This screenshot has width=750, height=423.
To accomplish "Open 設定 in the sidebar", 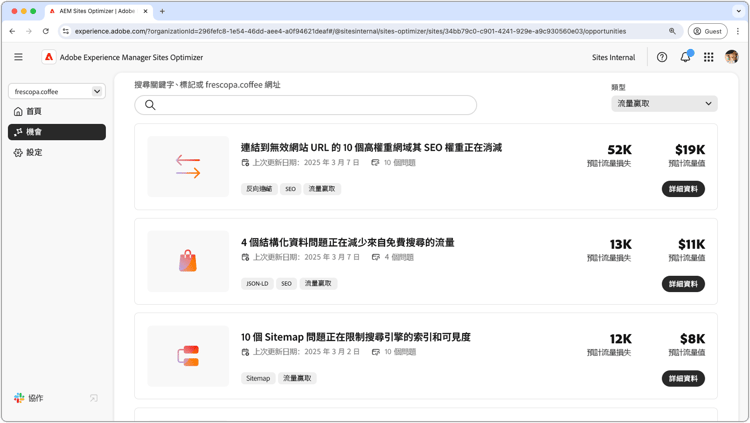I will point(57,153).
